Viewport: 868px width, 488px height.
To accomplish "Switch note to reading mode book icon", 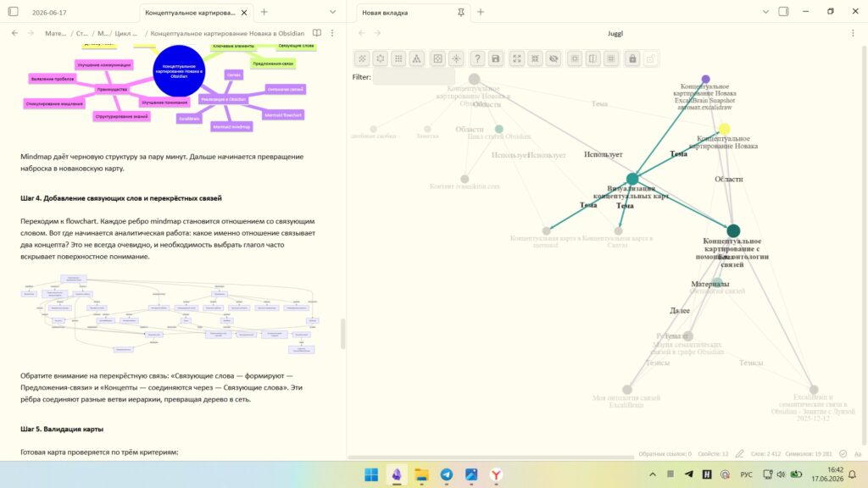I will click(x=317, y=33).
